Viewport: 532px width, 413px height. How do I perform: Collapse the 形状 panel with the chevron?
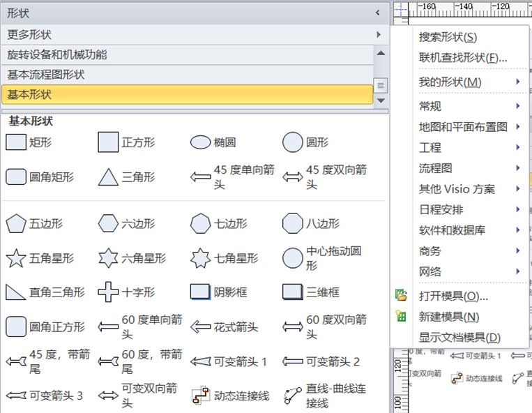tap(377, 13)
